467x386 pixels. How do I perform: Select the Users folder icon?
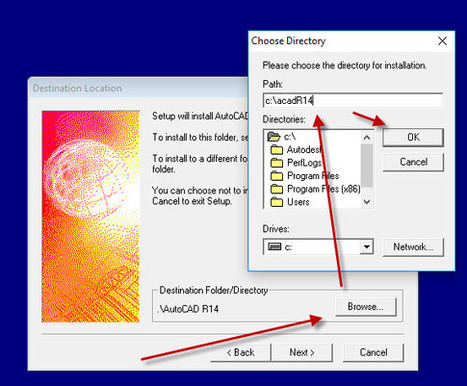coord(277,202)
